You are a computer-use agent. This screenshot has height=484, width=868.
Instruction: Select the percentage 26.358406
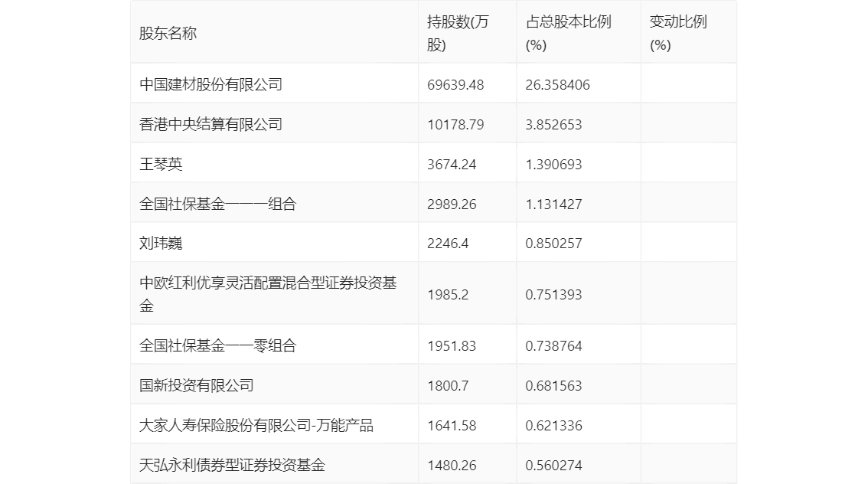tap(557, 85)
